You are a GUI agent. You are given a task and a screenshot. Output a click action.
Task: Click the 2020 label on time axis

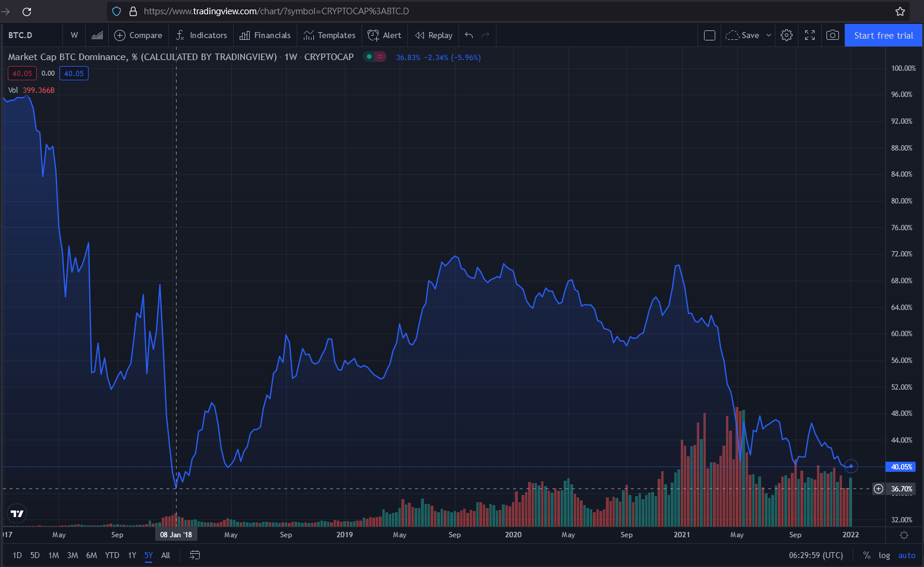coord(513,534)
